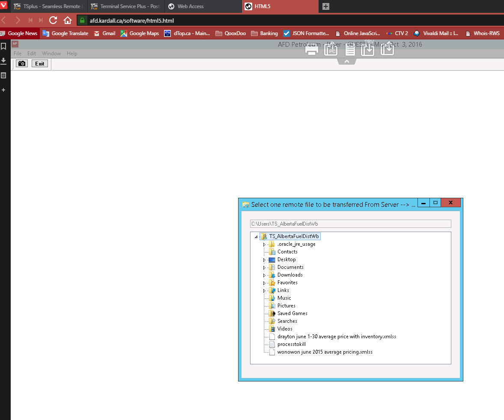504x420 pixels.
Task: Open Vivaldi bookmarks panel icon
Action: coord(3,46)
